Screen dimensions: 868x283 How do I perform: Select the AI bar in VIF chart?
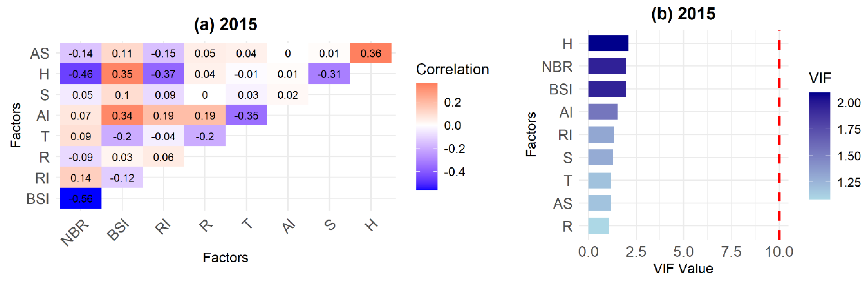click(603, 112)
